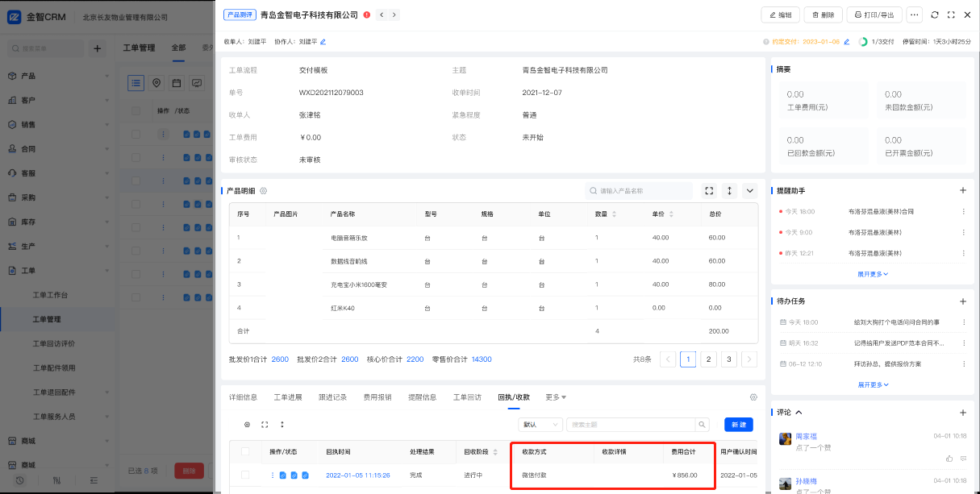Expand the 更多 tabs dropdown
The height and width of the screenshot is (494, 980).
556,397
